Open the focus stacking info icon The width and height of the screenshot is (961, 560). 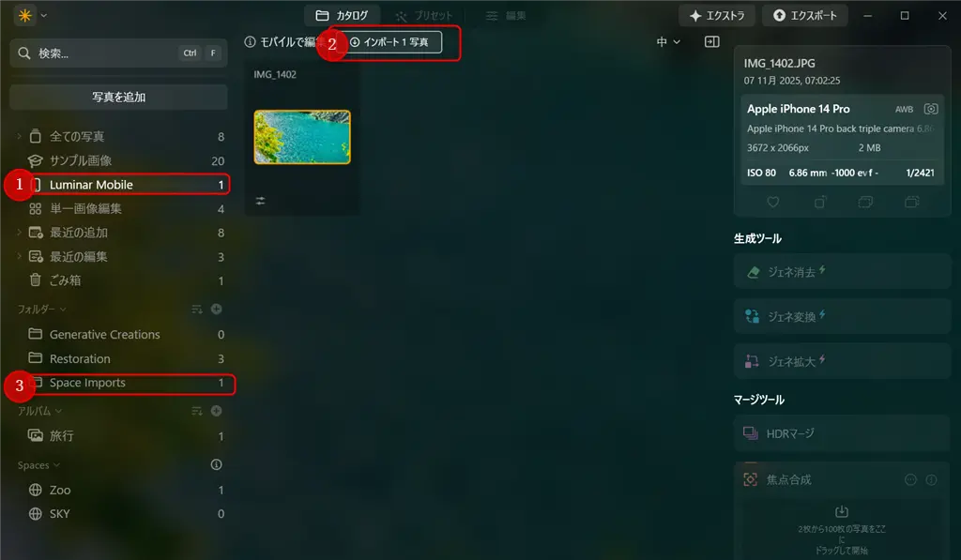pyautogui.click(x=931, y=479)
